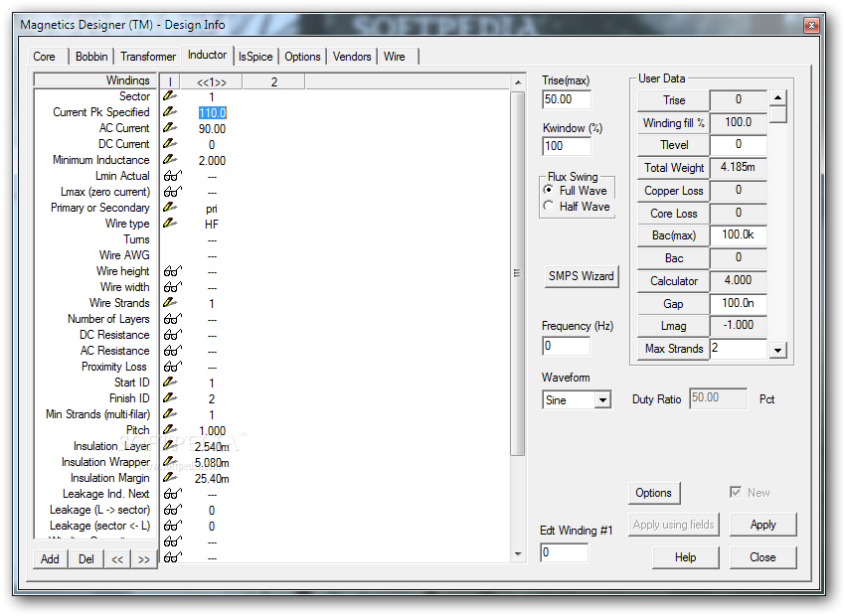Select winding column header <<1>>

(x=212, y=82)
